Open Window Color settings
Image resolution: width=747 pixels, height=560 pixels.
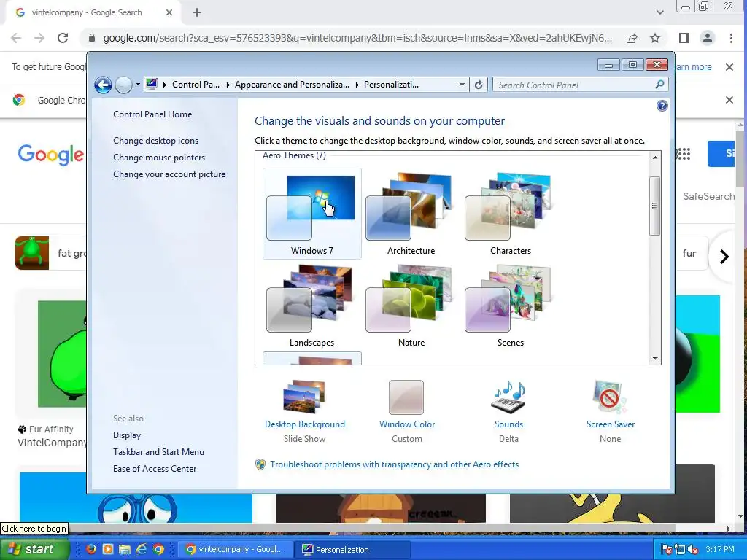(x=407, y=411)
